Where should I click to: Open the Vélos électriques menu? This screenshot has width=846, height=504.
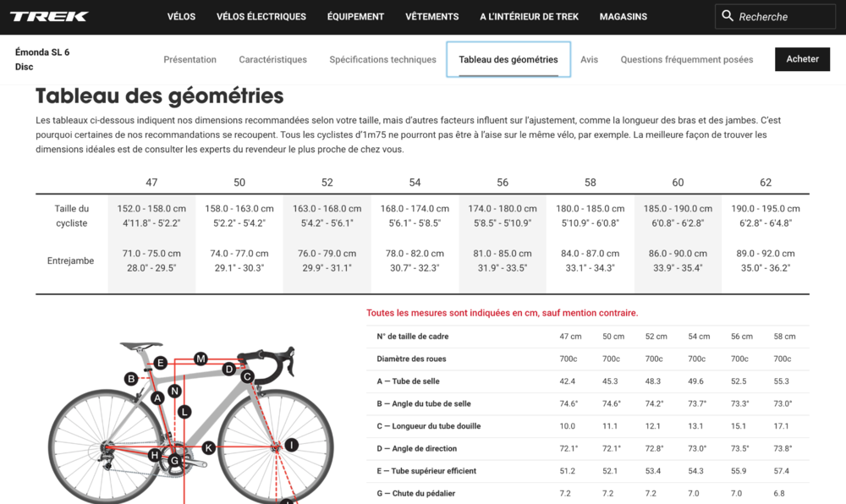point(261,17)
